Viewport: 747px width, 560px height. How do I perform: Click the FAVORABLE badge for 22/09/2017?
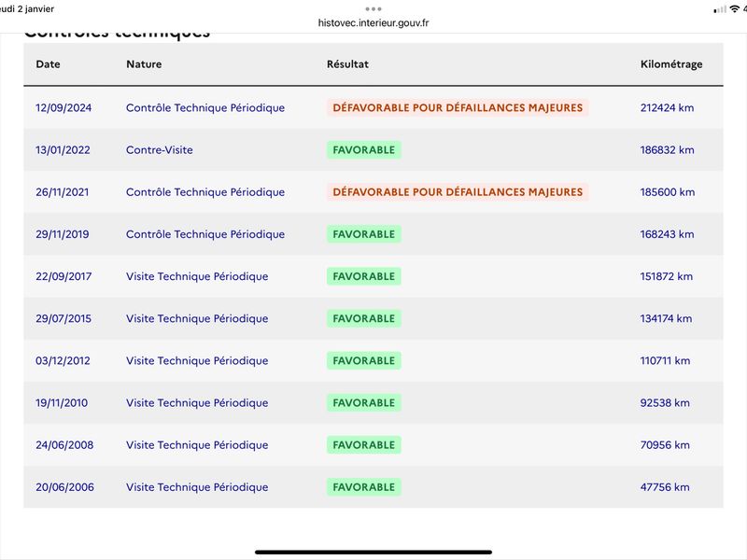(x=363, y=276)
